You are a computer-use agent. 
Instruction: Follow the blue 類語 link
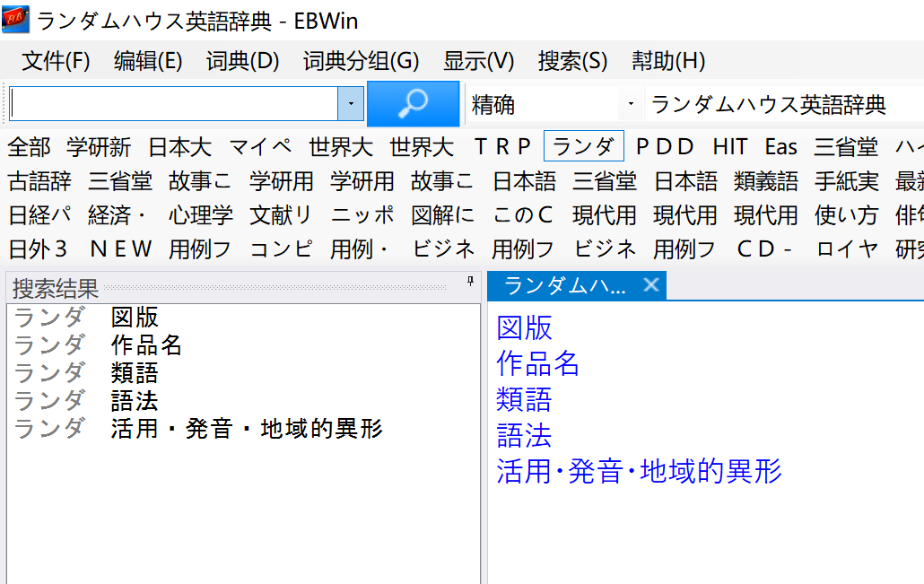click(x=524, y=399)
